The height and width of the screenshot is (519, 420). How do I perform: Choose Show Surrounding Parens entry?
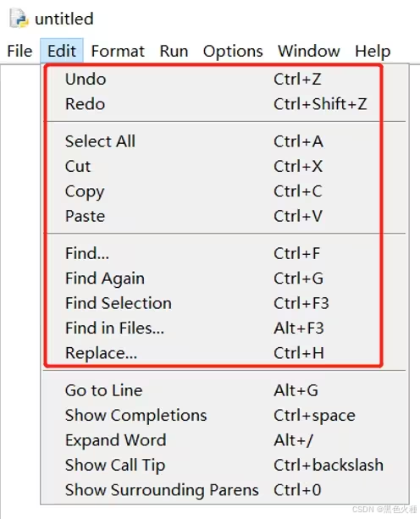pyautogui.click(x=224, y=490)
